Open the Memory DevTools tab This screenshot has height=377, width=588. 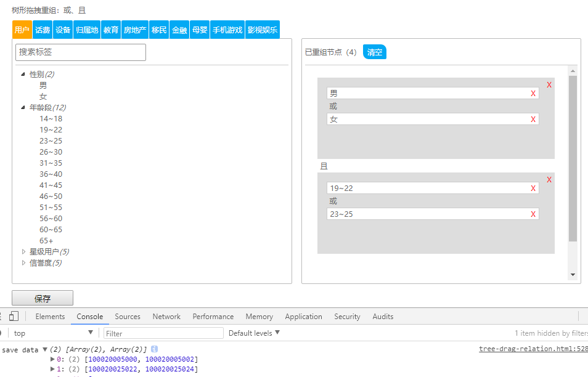[x=259, y=316]
